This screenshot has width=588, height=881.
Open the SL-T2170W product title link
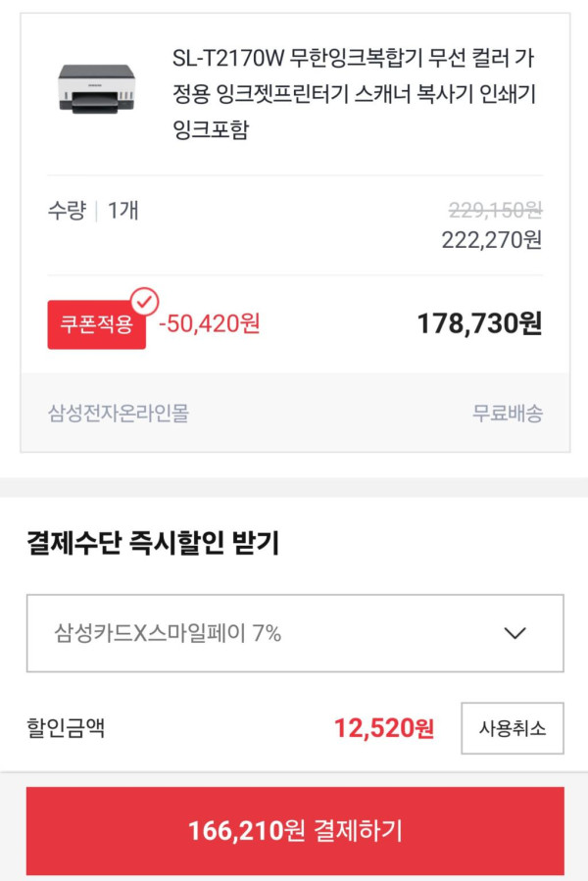pyautogui.click(x=353, y=94)
